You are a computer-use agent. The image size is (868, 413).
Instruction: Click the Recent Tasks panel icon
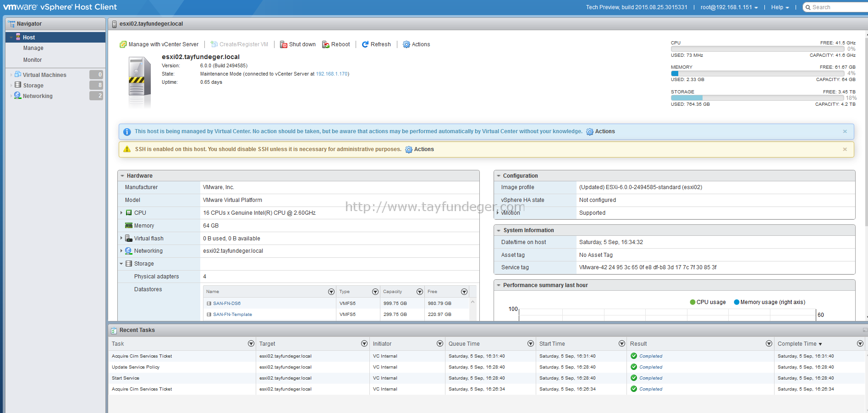tap(114, 330)
